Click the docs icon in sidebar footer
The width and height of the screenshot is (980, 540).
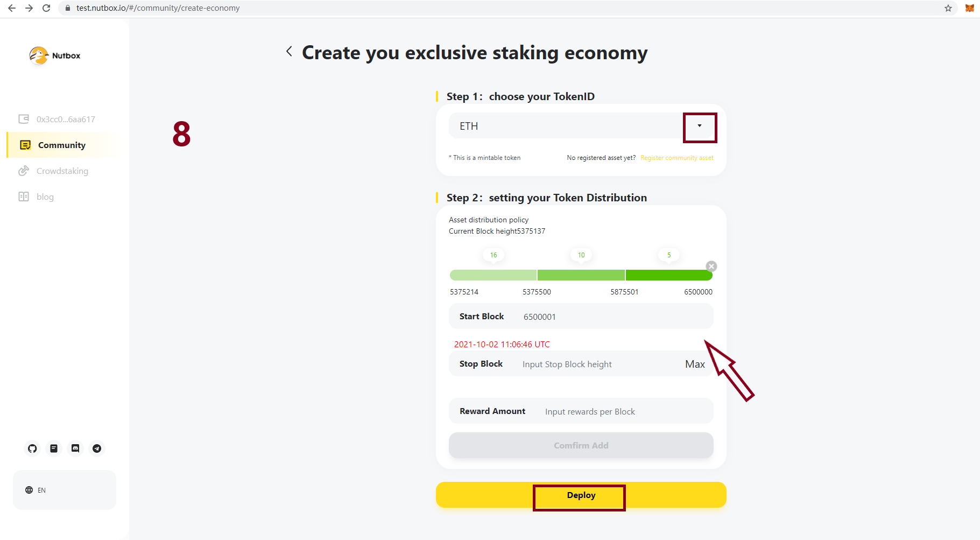[x=54, y=448]
